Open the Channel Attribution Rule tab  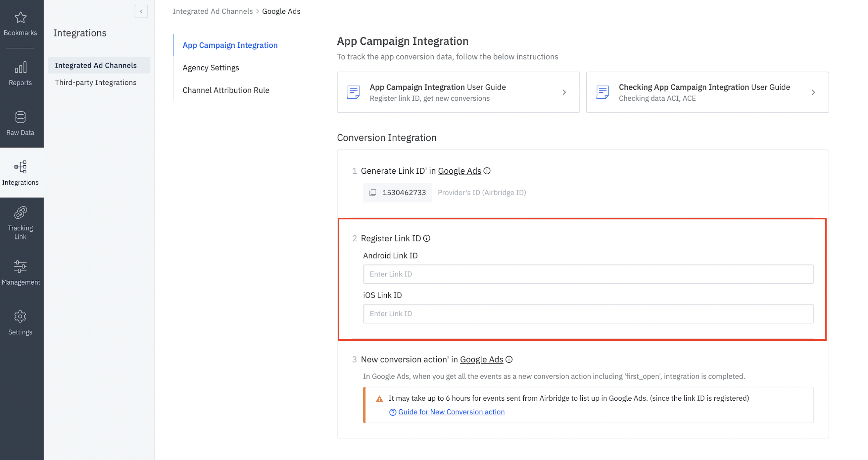click(226, 90)
